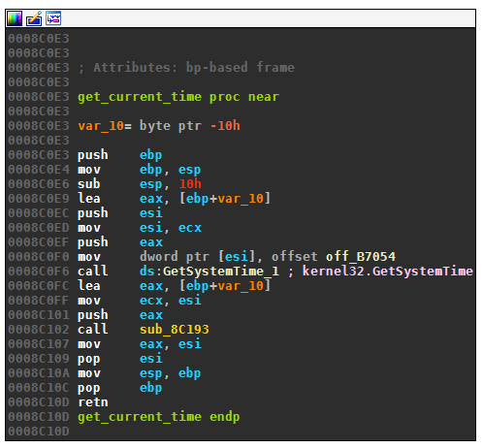Select the retn instruction

click(x=93, y=402)
